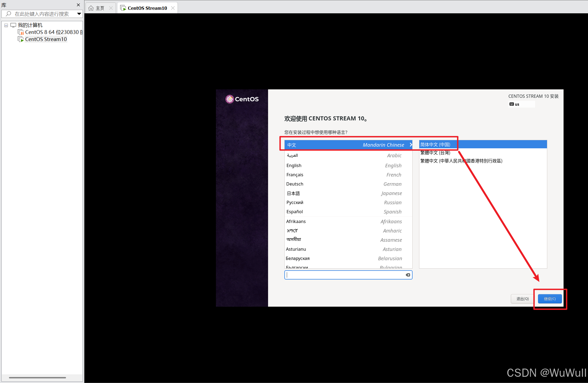The width and height of the screenshot is (588, 383).
Task: Click the CentOS logo in the sidebar
Action: click(242, 99)
